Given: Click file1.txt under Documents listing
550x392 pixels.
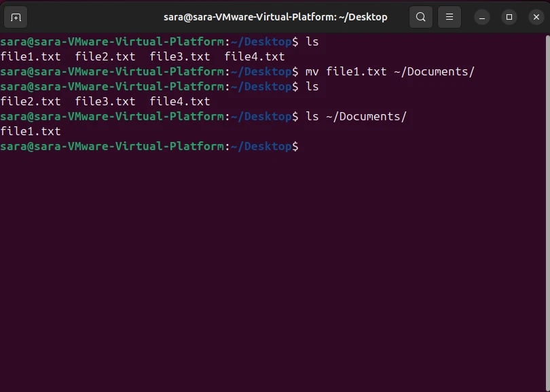Looking at the screenshot, I should click(x=31, y=131).
